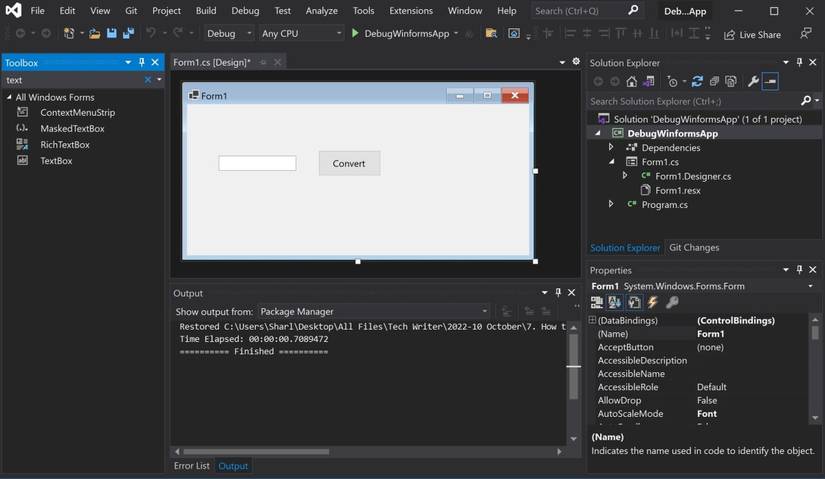Click the Sync/refresh icon in Solution Explorer

(697, 82)
